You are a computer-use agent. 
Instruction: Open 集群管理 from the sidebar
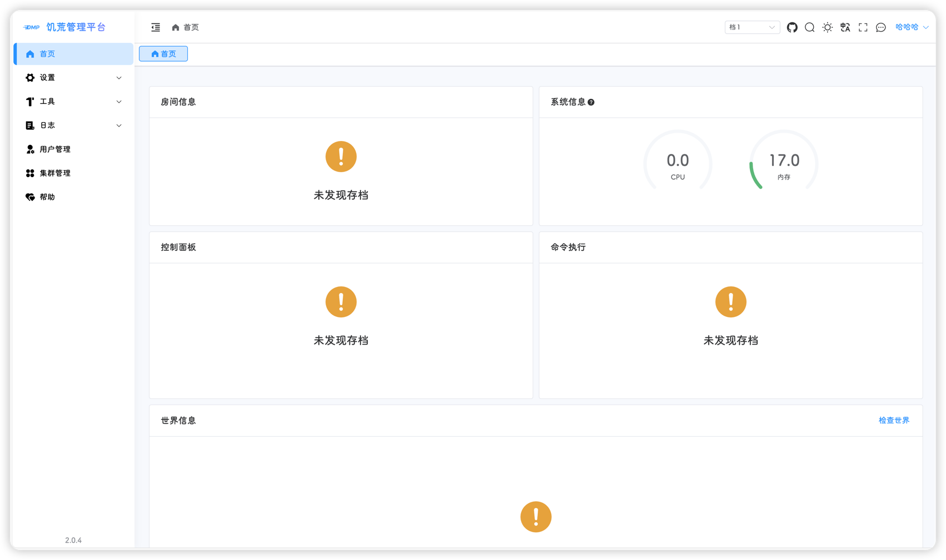click(x=55, y=173)
